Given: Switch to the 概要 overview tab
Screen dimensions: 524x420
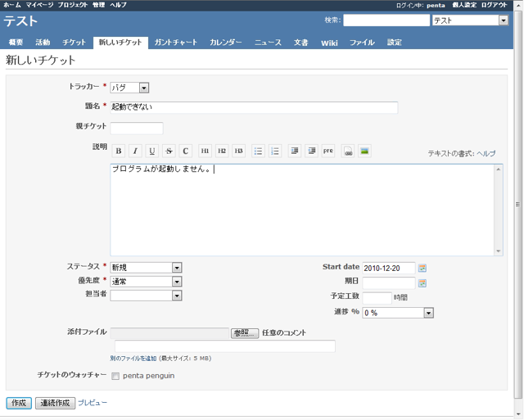Looking at the screenshot, I should [x=16, y=43].
